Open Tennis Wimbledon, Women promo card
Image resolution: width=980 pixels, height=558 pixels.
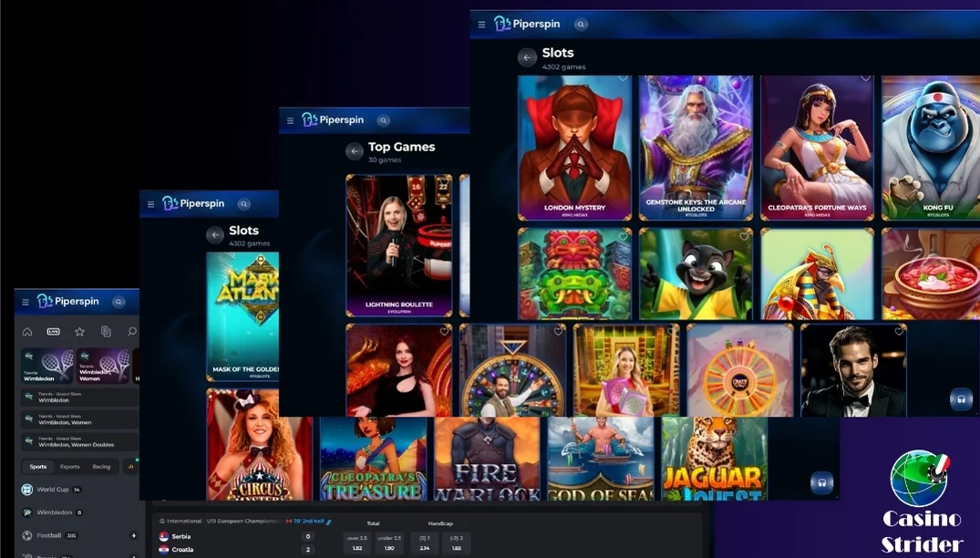103,366
